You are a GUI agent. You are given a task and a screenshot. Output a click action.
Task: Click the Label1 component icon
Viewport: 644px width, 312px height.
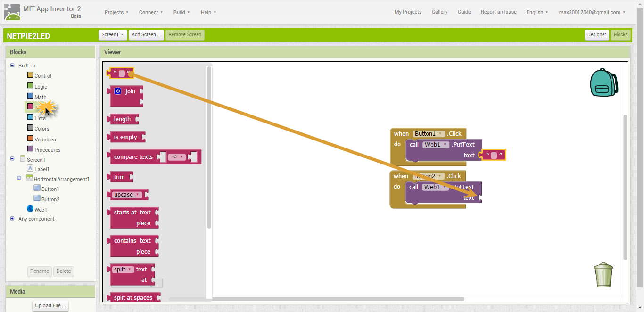pyautogui.click(x=30, y=168)
